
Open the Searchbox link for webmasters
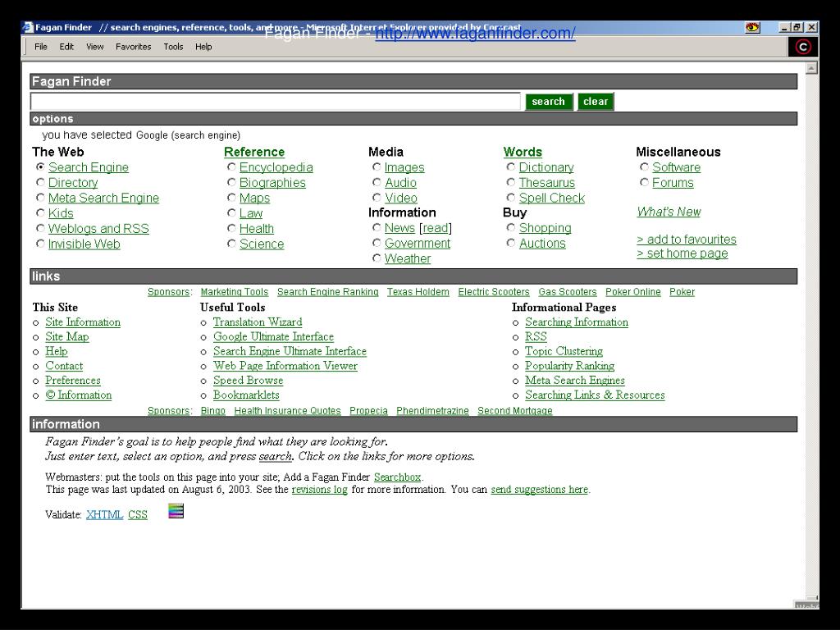(397, 477)
